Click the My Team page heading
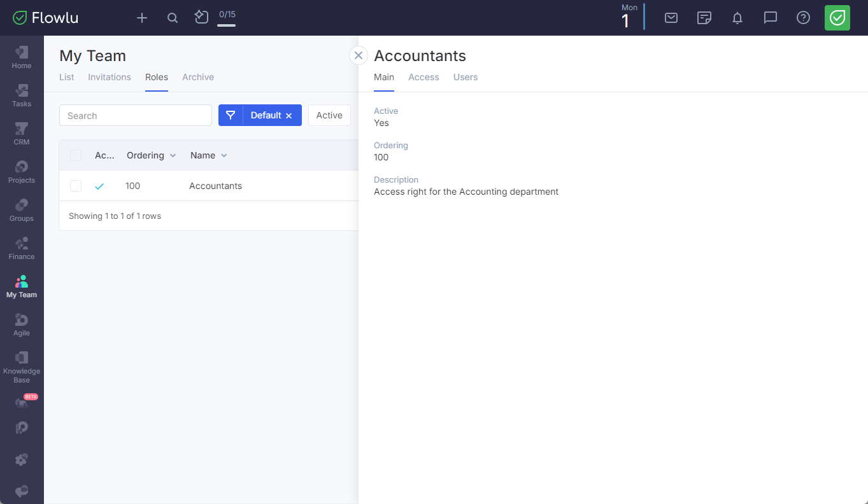The image size is (868, 504). click(x=93, y=56)
